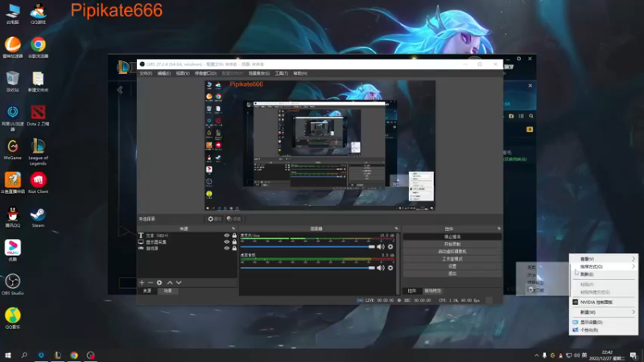Open League of Legends desktop shortcut
This screenshot has width=644, height=362.
point(38,152)
